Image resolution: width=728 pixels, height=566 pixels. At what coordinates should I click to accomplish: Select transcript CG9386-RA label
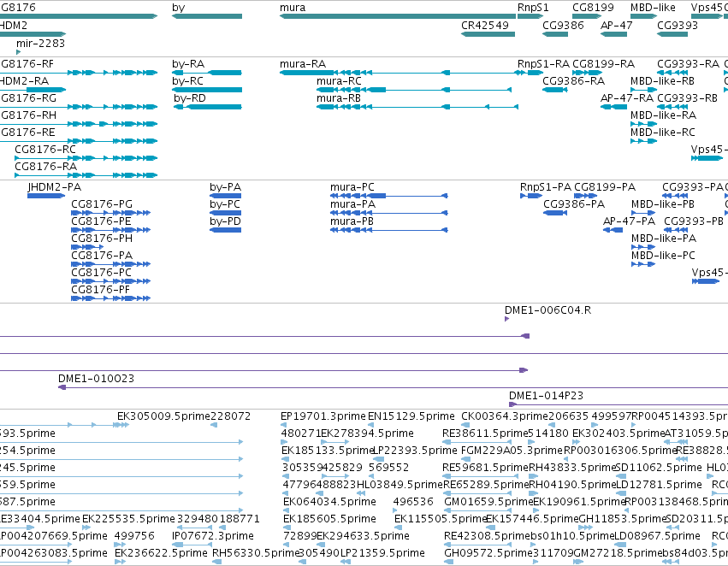tap(573, 81)
